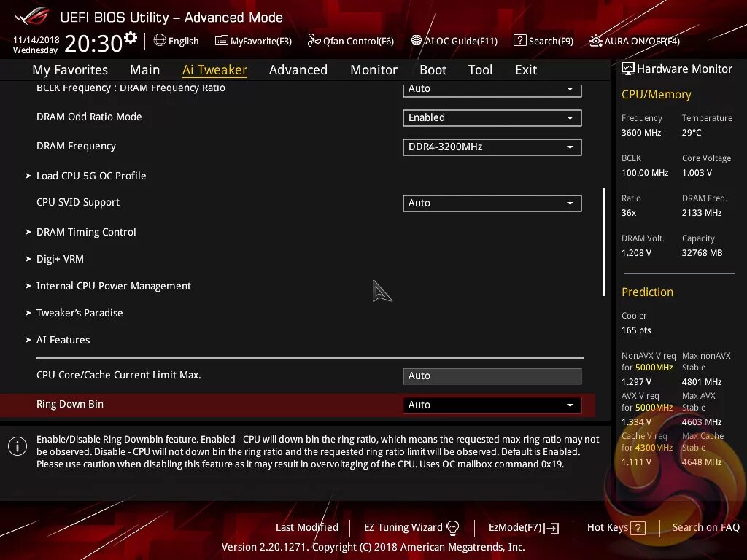Switch to Main tab
747x560 pixels.
[145, 70]
